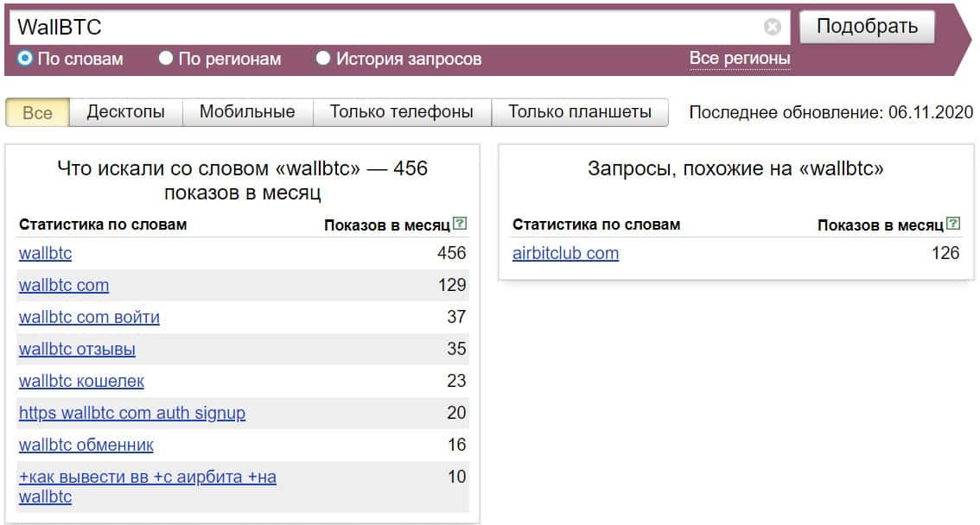Select the 'По словам' radio button
This screenshot has height=525, width=980.
(x=25, y=59)
